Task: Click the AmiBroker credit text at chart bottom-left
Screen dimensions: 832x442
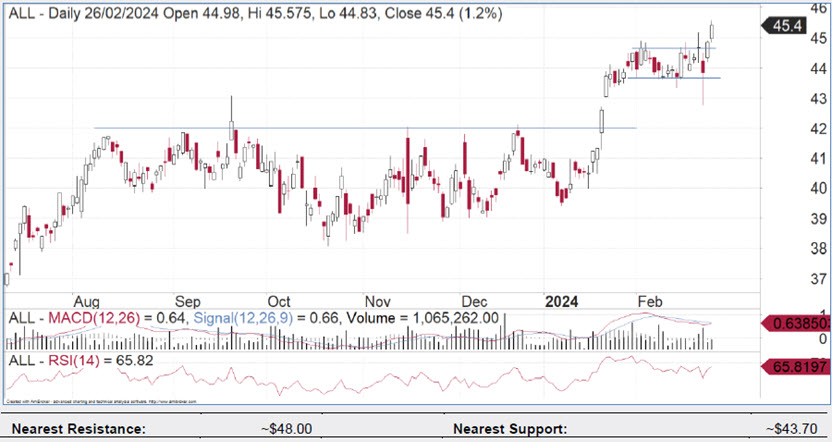Action: tap(101, 402)
